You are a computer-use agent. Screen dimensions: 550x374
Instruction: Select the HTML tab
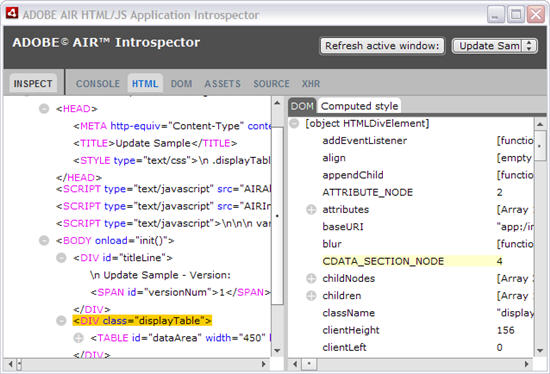(145, 84)
